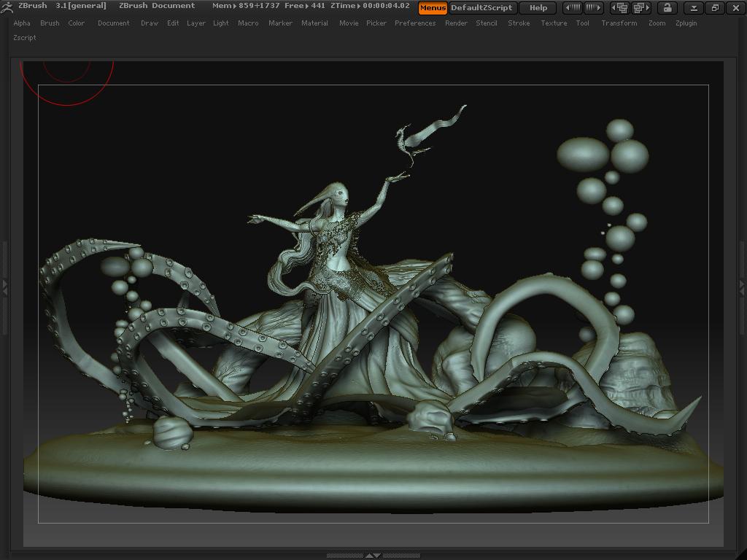Screen dimensions: 747x560
Task: Open the Movie menu
Action: coord(349,23)
